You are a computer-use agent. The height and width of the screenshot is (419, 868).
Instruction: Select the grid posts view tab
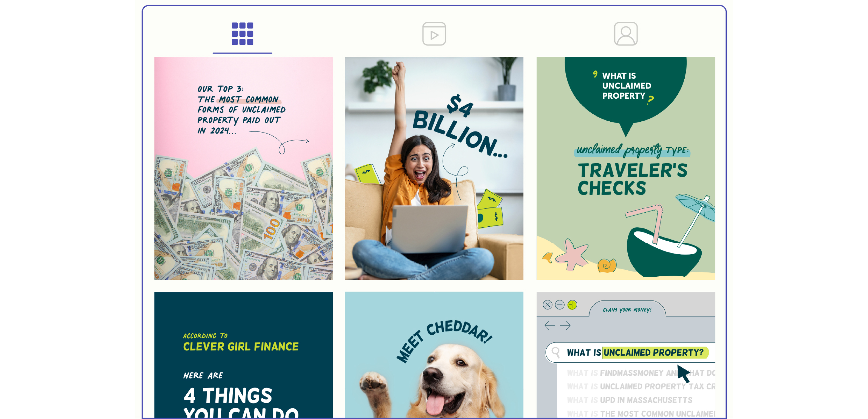tap(242, 34)
